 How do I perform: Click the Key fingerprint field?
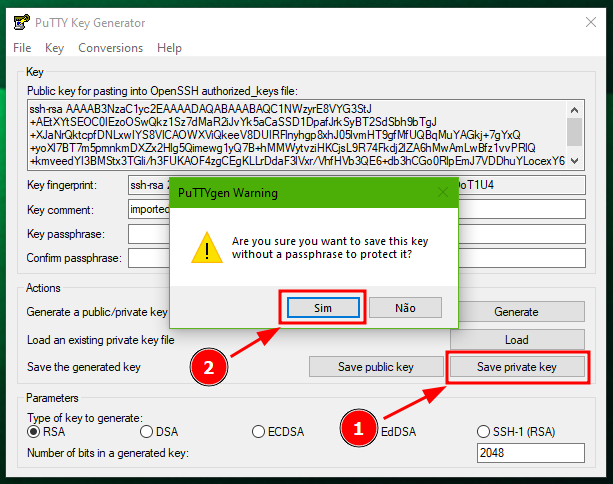(357, 185)
